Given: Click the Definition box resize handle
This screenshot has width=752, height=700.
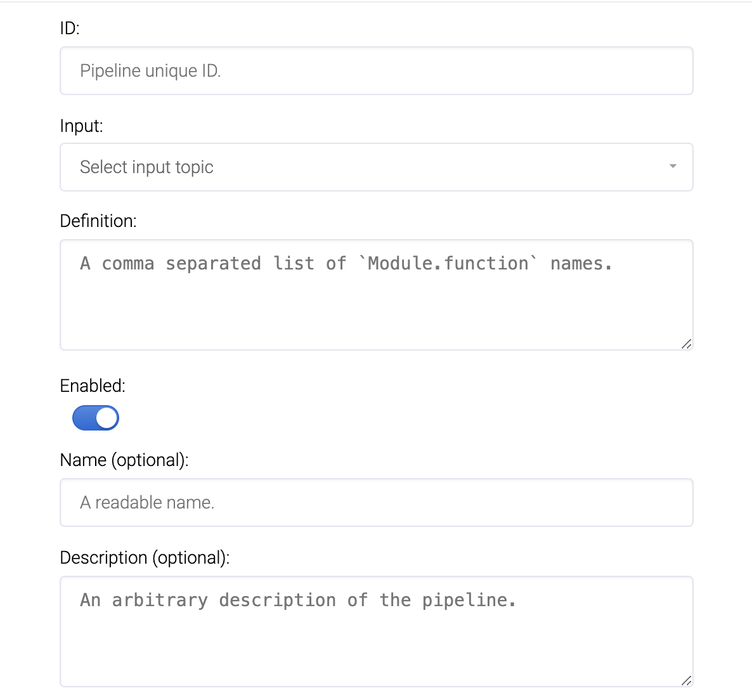Looking at the screenshot, I should coord(686,344).
